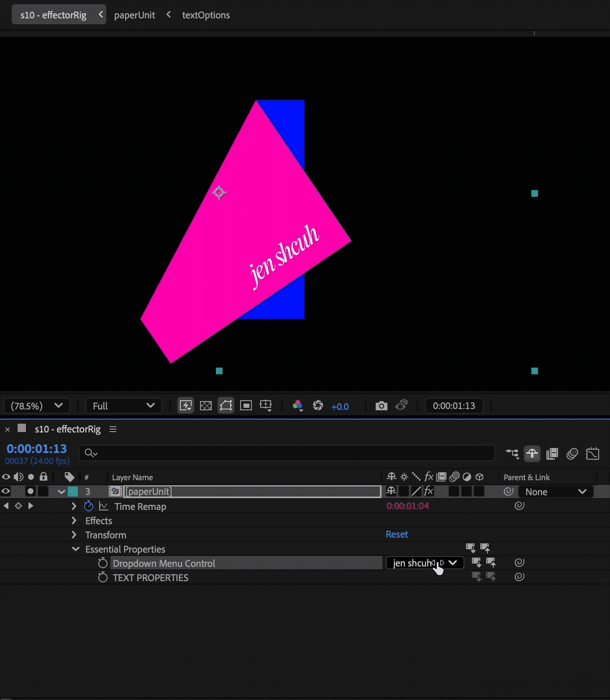Toggle Time Remap stopwatch

[89, 506]
